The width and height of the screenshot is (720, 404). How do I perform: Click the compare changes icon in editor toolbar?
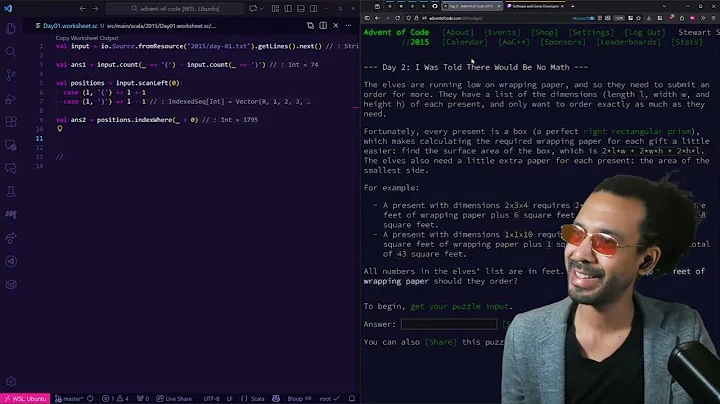click(310, 26)
